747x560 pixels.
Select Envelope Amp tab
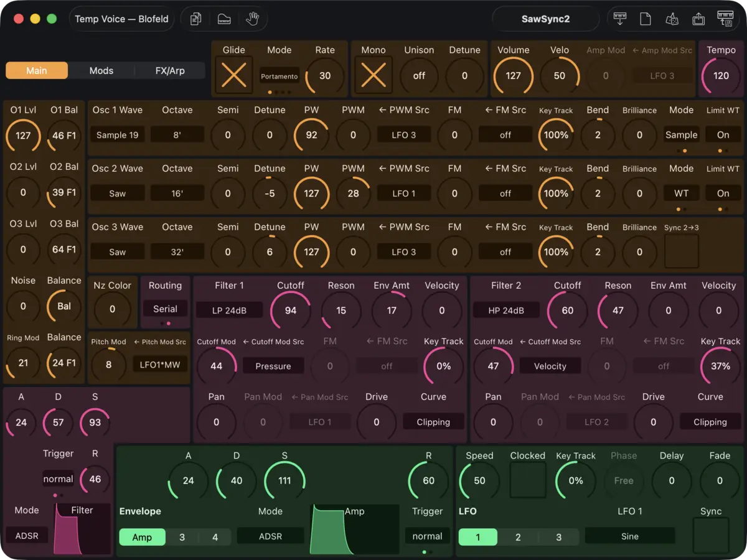point(142,537)
